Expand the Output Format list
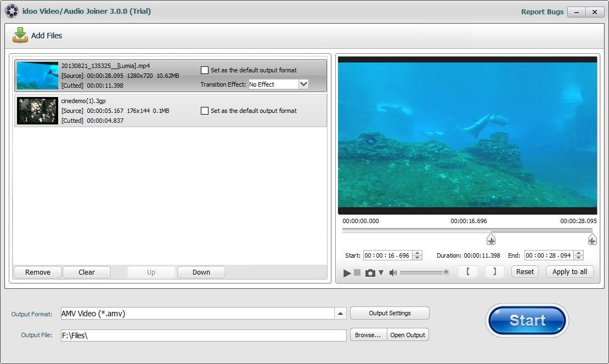The image size is (609, 364). 341,313
